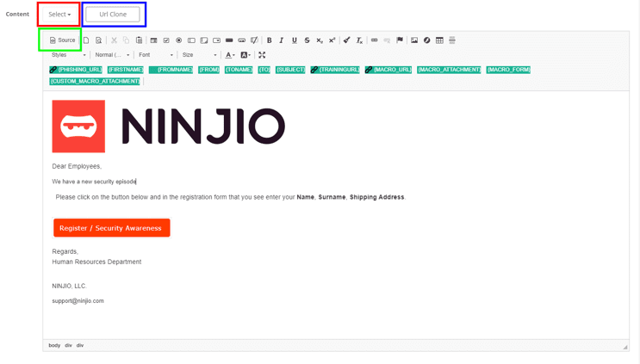Insert the {TONAME} macro
This screenshot has width=640, height=364.
(239, 70)
